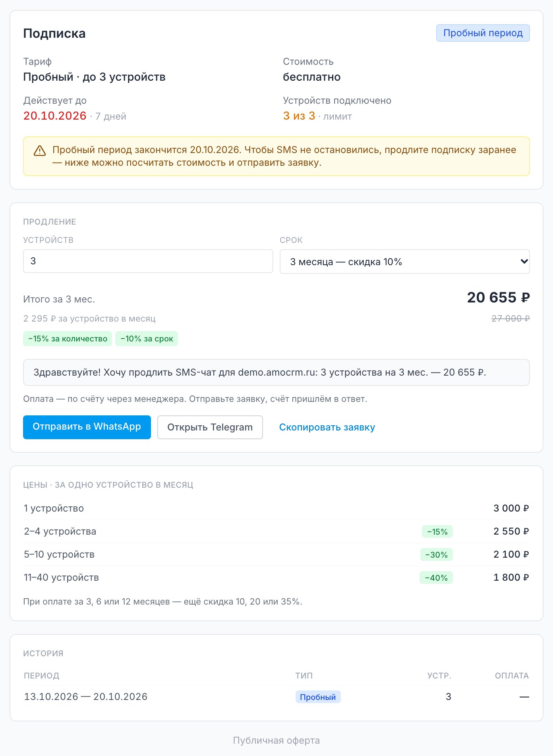Select the prefilled request message box
Viewport: 553px width, 756px height.
click(276, 372)
